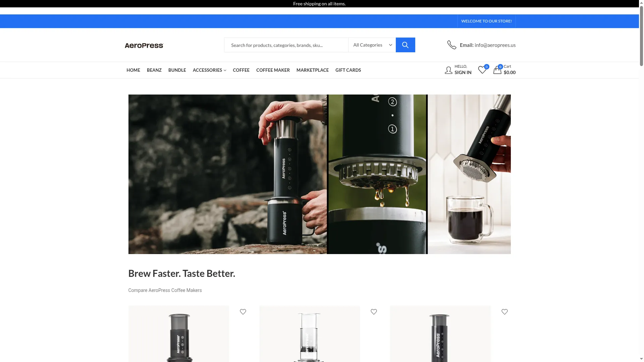Focus the product search field

(x=286, y=45)
